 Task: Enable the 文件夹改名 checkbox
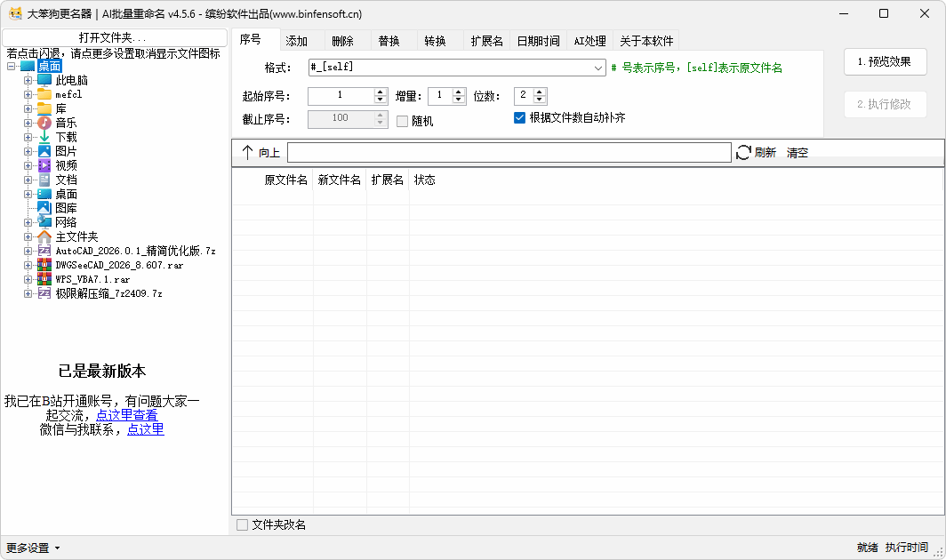pyautogui.click(x=243, y=525)
